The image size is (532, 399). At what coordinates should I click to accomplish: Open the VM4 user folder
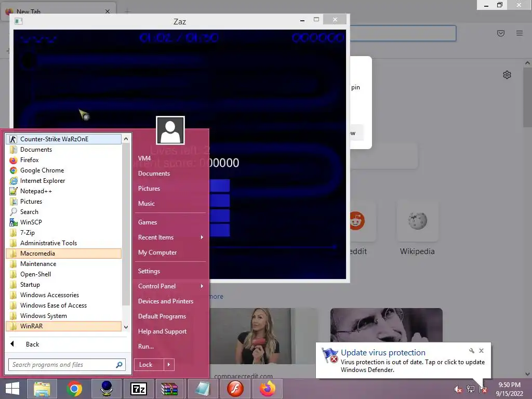pyautogui.click(x=170, y=158)
